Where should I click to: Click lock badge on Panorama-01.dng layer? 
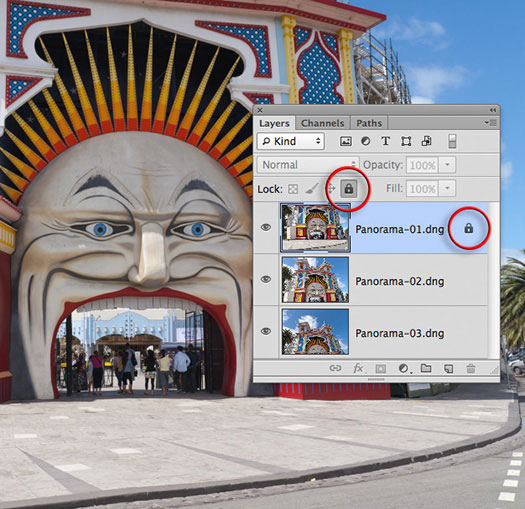tap(468, 228)
